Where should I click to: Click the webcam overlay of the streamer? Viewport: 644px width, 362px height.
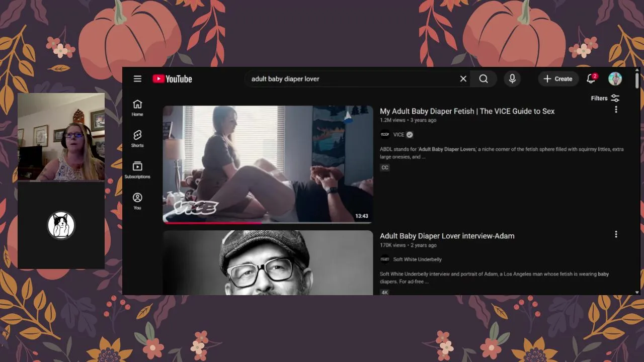pos(61,137)
